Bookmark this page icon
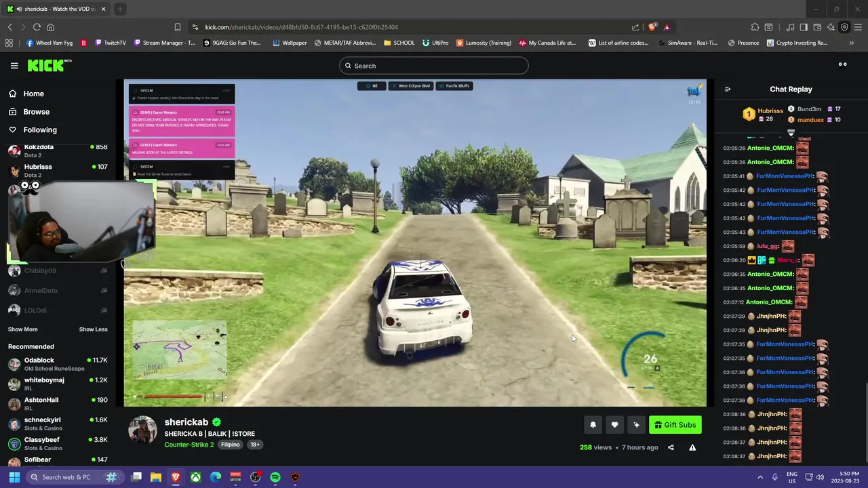The width and height of the screenshot is (868, 488). [x=178, y=27]
